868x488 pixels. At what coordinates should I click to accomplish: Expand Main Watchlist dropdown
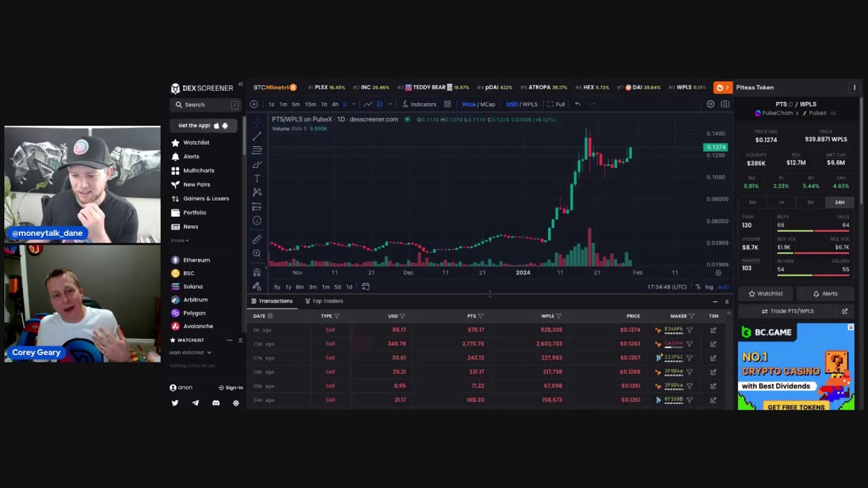click(x=191, y=352)
